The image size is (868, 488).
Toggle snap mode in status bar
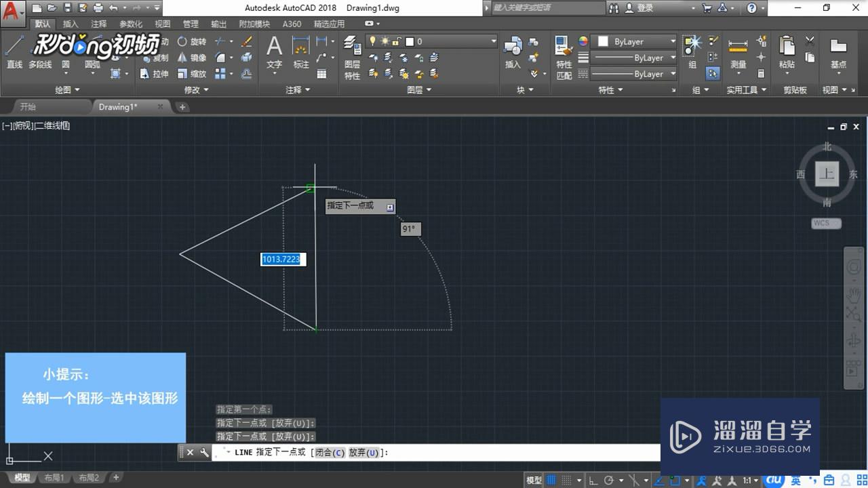(566, 480)
